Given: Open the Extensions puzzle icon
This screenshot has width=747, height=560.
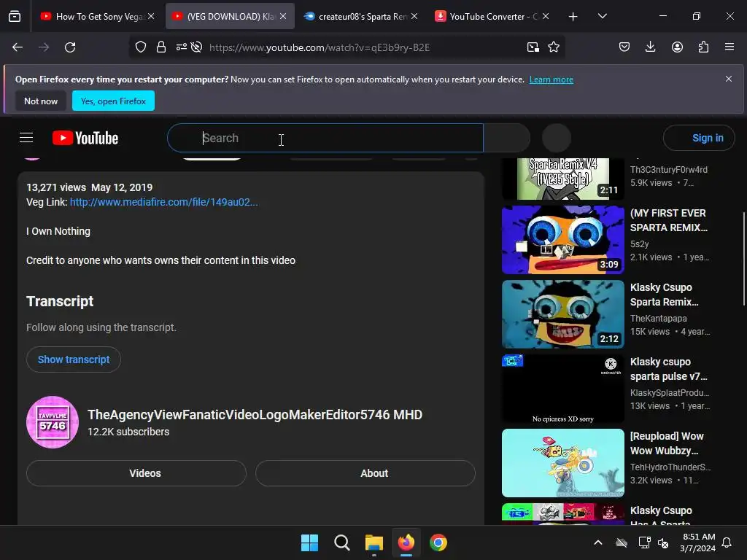Looking at the screenshot, I should click(x=703, y=47).
